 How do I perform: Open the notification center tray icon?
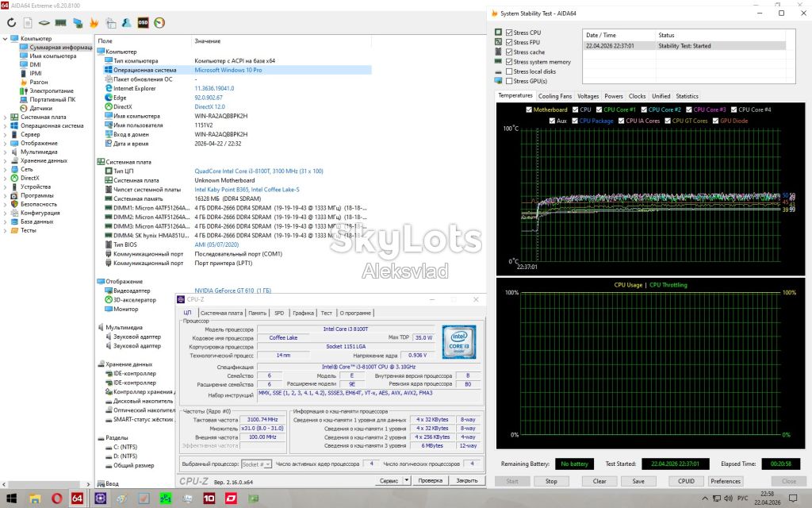pyautogui.click(x=792, y=498)
